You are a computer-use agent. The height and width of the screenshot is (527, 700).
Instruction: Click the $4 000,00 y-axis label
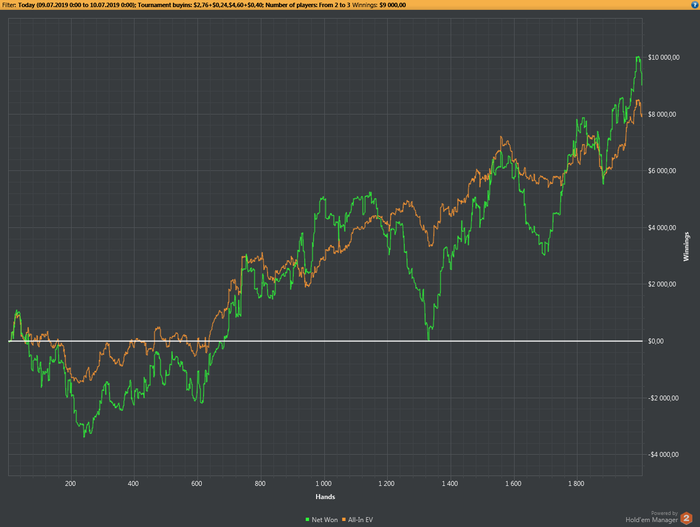click(x=662, y=228)
